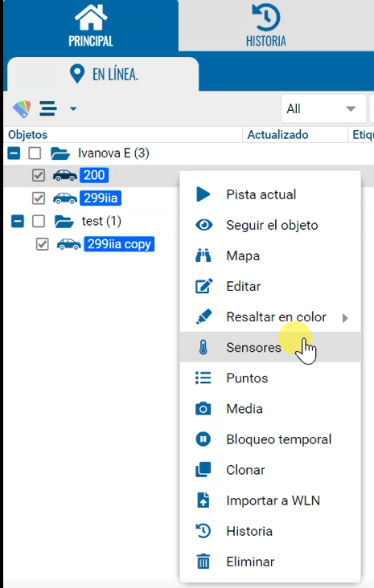This screenshot has width=374, height=588.
Task: Click the pencil edit icon beside Editar
Action: point(203,286)
